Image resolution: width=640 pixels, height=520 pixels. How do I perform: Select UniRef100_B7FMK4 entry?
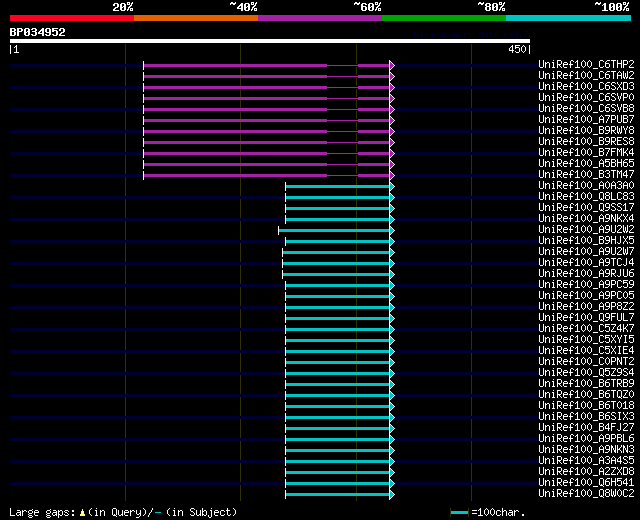(586, 153)
